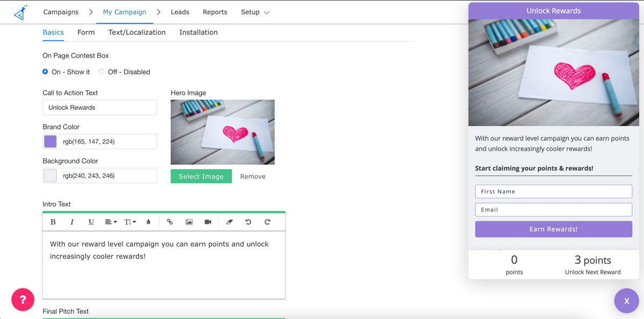The height and width of the screenshot is (319, 644).
Task: Click the preview widget hero image
Action: 553,73
